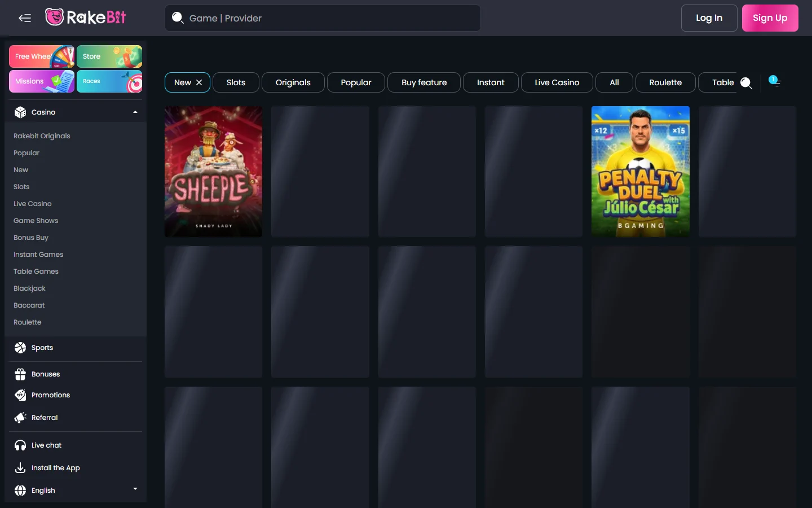Select the Instant category tab
Image resolution: width=812 pixels, height=508 pixels.
pyautogui.click(x=491, y=82)
